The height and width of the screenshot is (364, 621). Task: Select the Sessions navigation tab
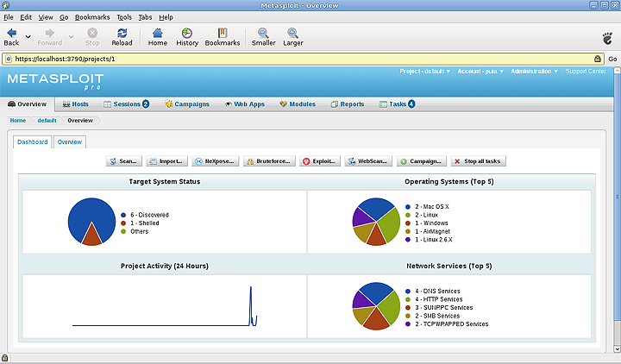click(x=126, y=104)
